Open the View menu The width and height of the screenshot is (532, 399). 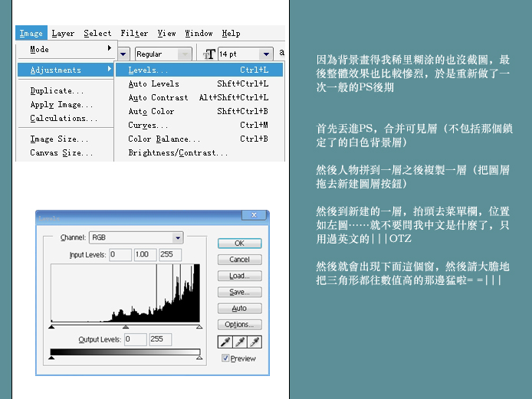point(166,33)
